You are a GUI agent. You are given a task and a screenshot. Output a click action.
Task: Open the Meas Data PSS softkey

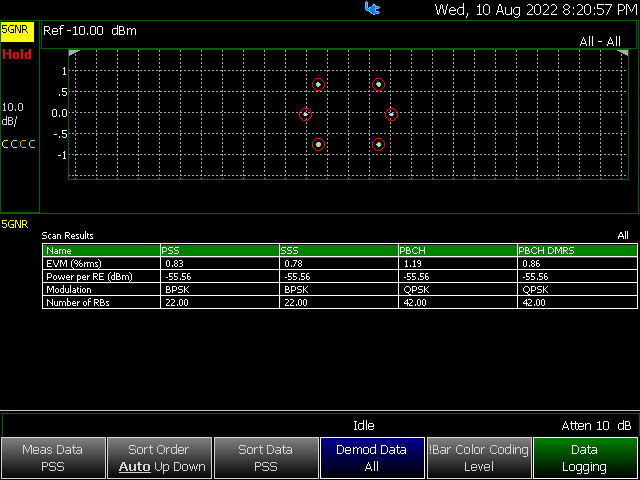[x=53, y=458]
